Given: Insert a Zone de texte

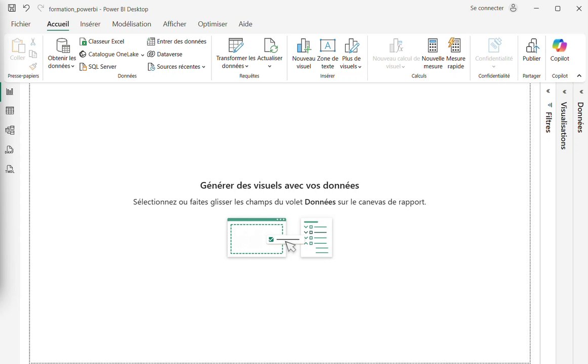Looking at the screenshot, I should tap(327, 54).
